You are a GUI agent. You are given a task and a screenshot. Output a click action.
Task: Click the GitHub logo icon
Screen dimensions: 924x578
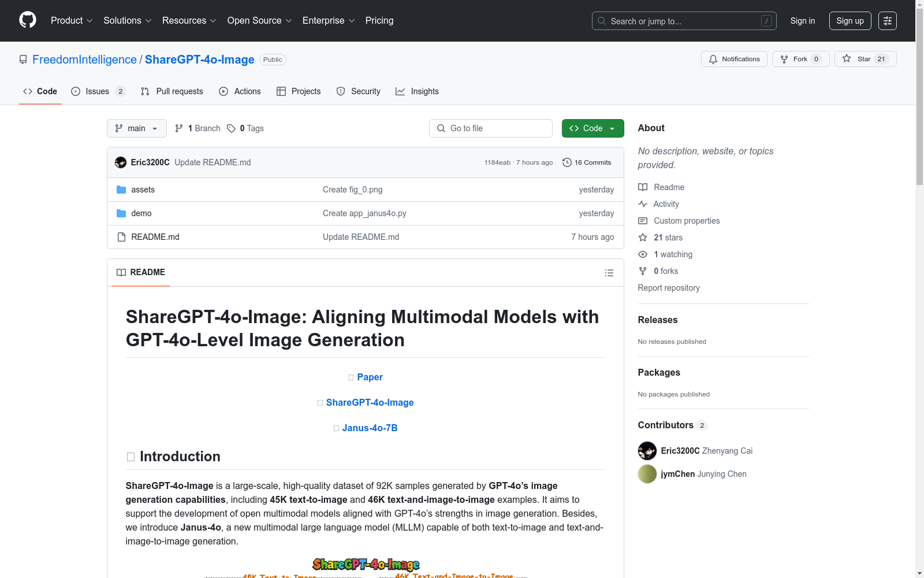pyautogui.click(x=28, y=20)
